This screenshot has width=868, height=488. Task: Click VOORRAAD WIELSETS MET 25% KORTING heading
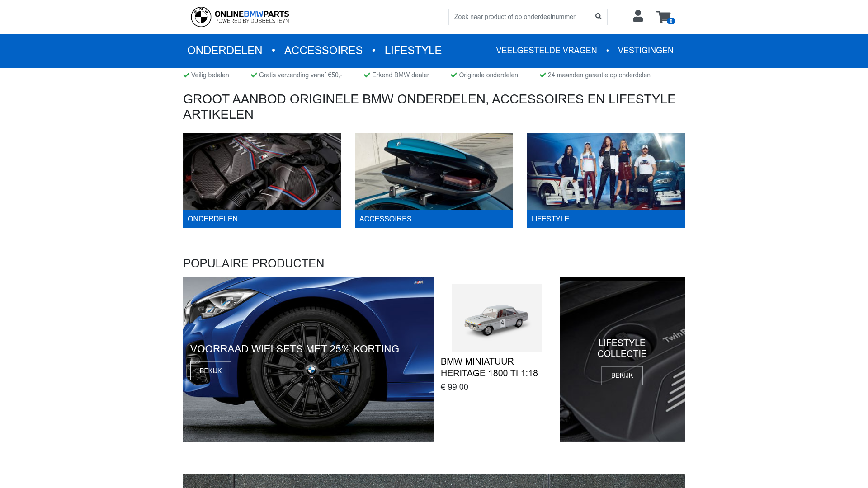[x=295, y=349]
